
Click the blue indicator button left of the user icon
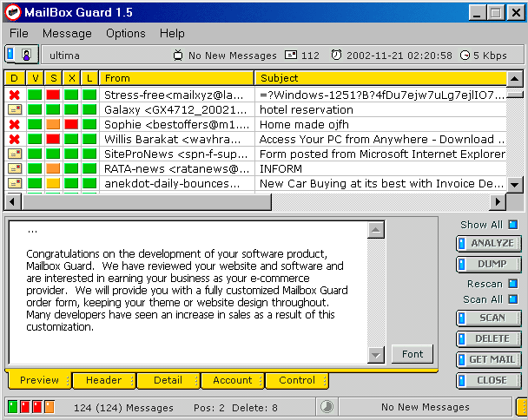click(10, 54)
